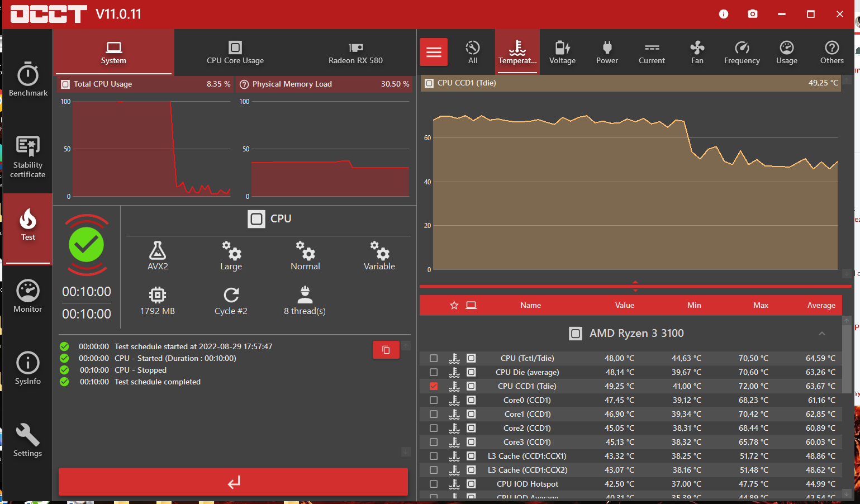Open the Stability certificate section

tap(28, 157)
